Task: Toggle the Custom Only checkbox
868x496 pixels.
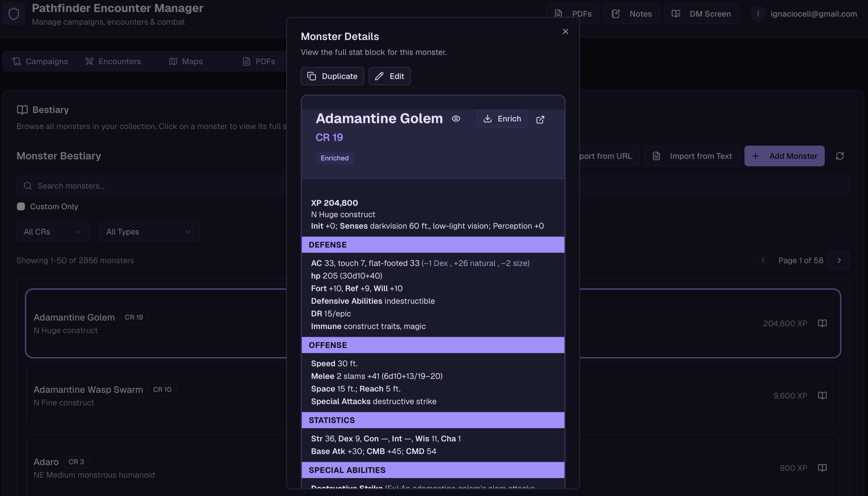Action: [21, 206]
